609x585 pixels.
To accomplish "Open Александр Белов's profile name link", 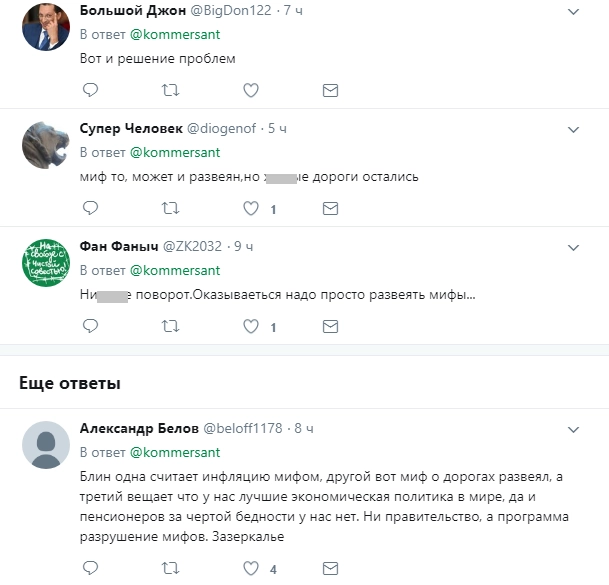I will click(139, 428).
